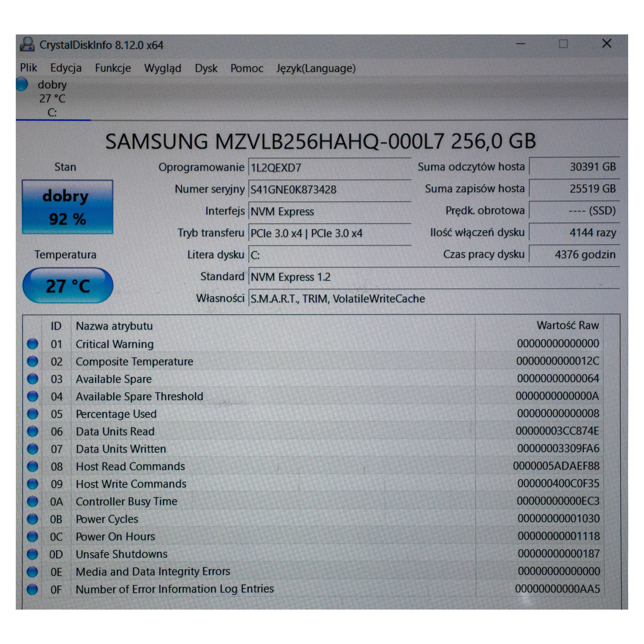Open the Plik menu

(x=29, y=68)
